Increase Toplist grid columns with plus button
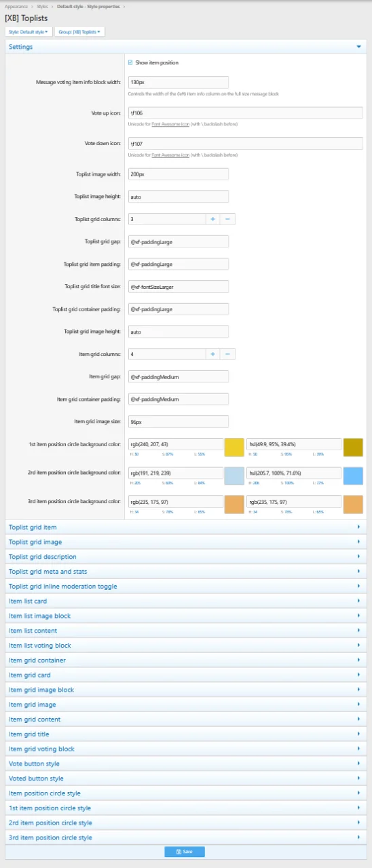The height and width of the screenshot is (868, 372). [x=212, y=219]
